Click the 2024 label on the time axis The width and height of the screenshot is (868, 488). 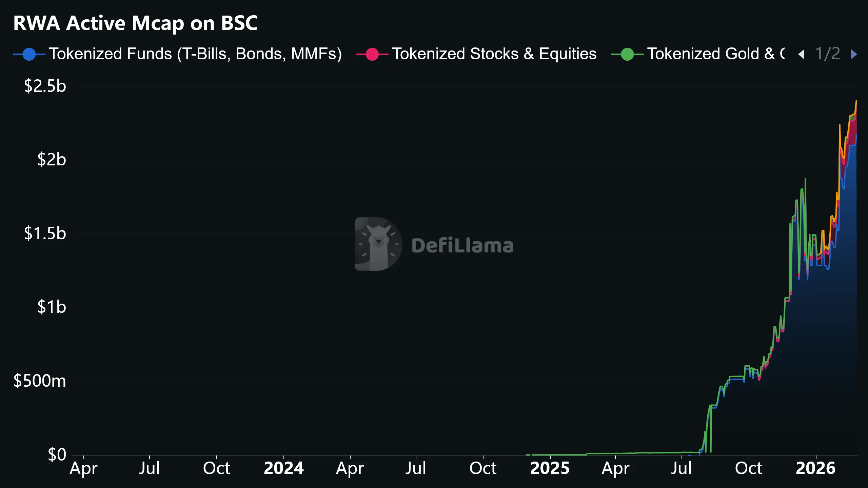pos(283,468)
